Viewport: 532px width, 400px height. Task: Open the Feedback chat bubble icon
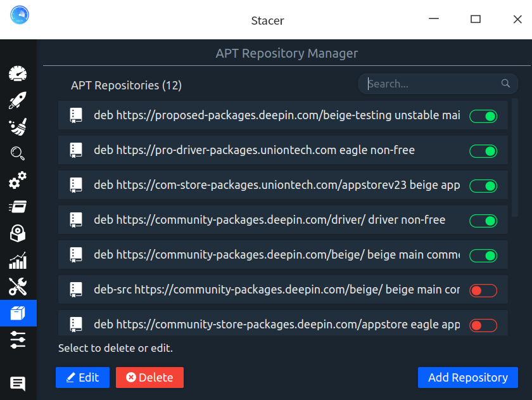pos(18,383)
